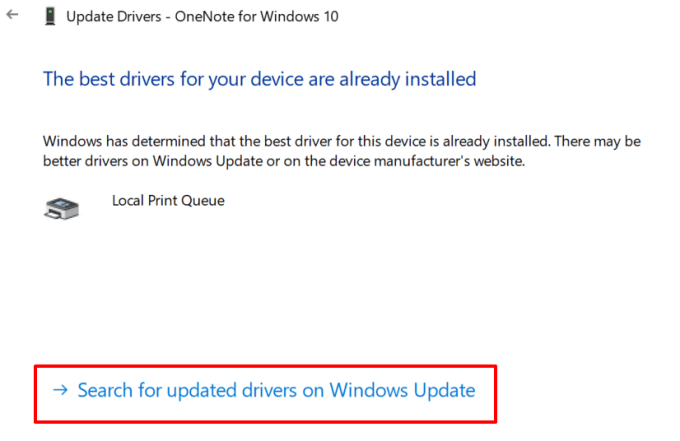Click "Update Drivers" in the window title
Screen dimensions: 680x441
(x=115, y=17)
